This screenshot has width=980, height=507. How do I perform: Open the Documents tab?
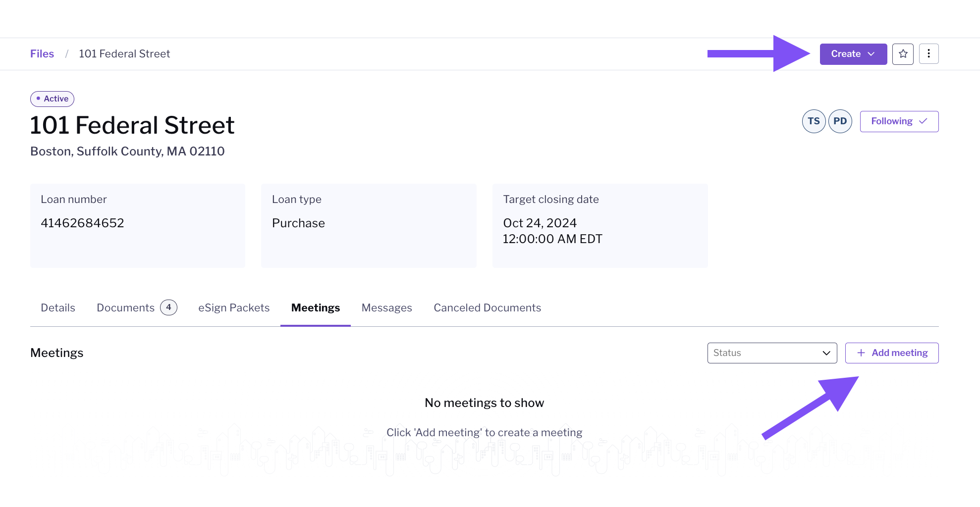(126, 308)
